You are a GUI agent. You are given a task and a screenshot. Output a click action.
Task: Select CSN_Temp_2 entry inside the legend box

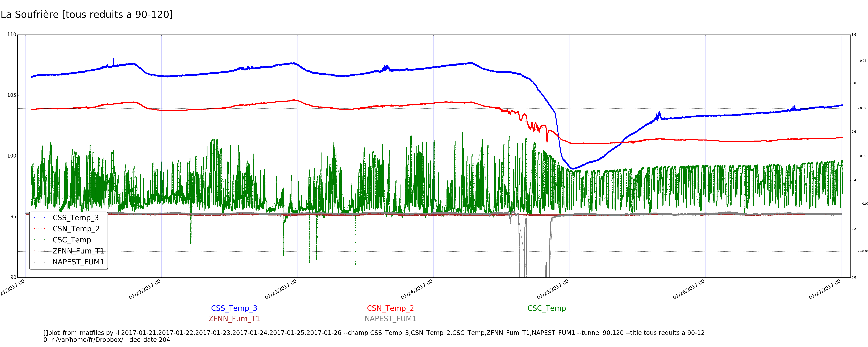(76, 229)
